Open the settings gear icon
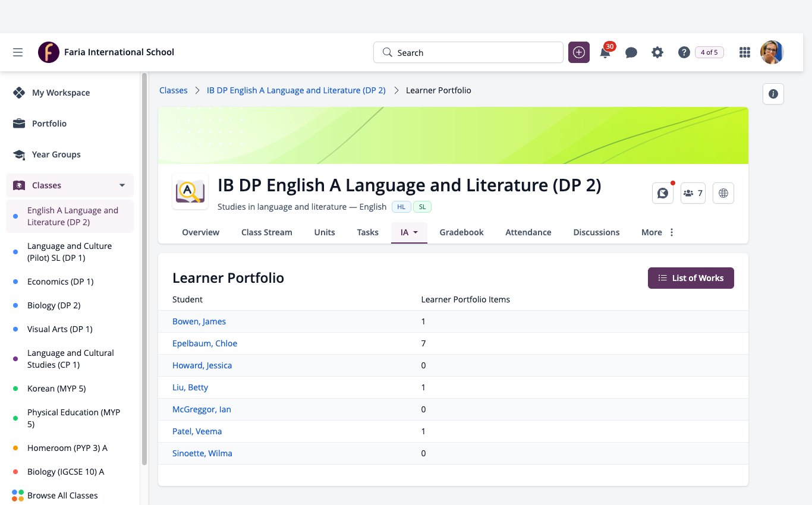 [x=657, y=52]
